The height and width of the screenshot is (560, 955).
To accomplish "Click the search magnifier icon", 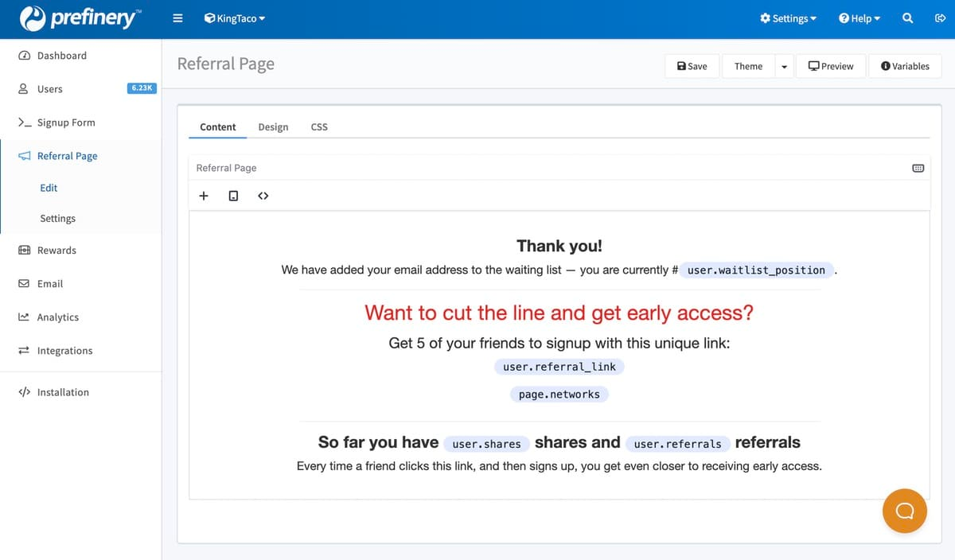I will coord(908,18).
